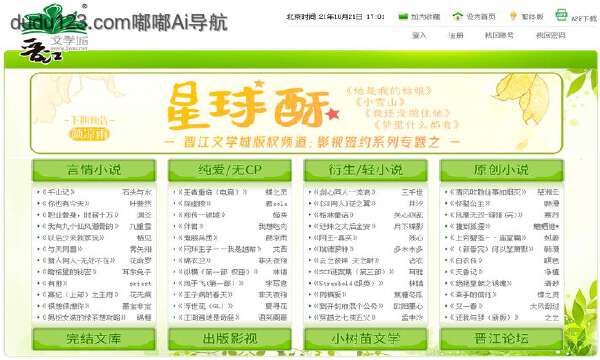Image resolution: width=600 pixels, height=360 pixels.
Task: Click the 找回密码 password recovery link
Action: [550, 36]
